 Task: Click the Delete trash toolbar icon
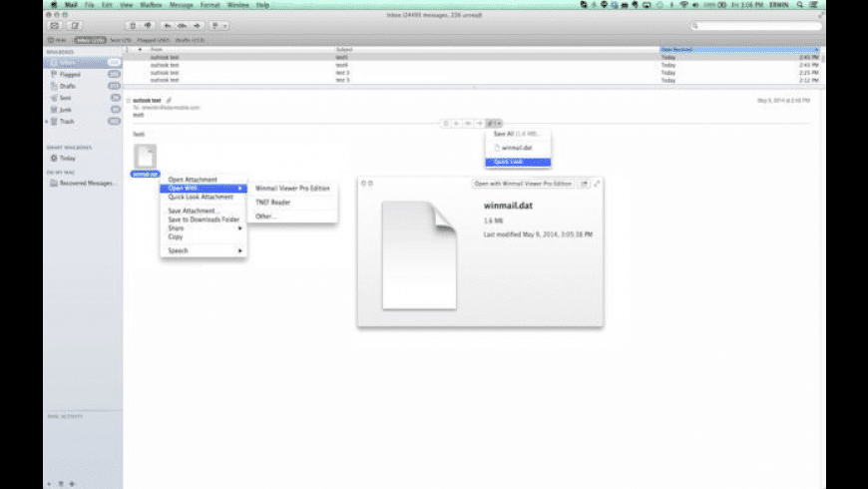point(133,26)
